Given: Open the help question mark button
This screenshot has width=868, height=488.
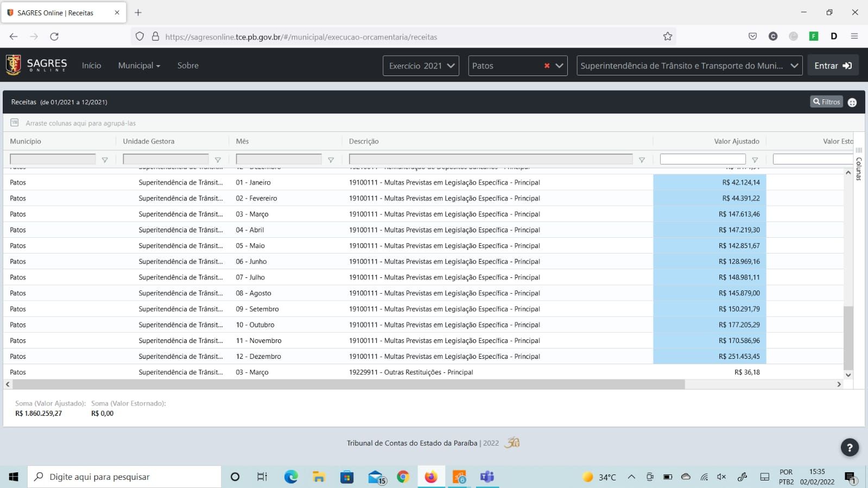Looking at the screenshot, I should point(850,447).
